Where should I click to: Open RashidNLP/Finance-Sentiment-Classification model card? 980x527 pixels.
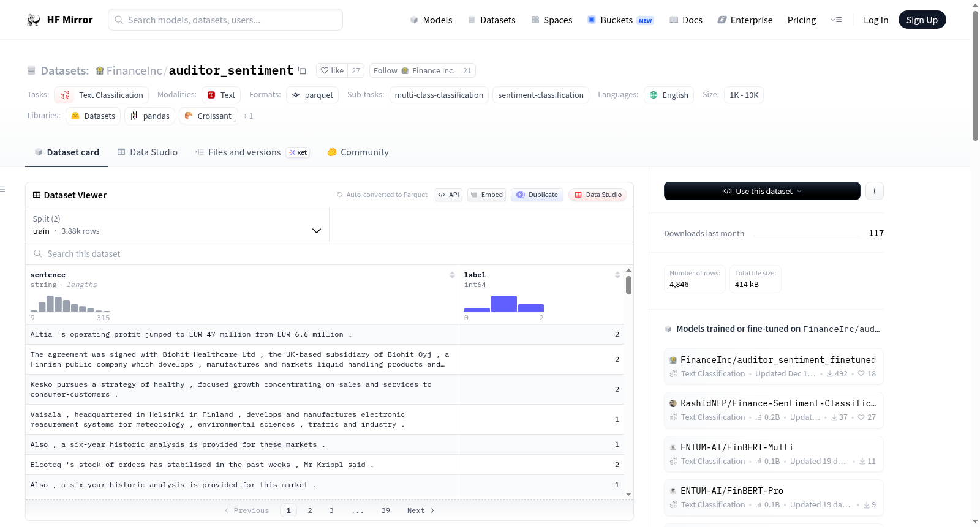coord(774,410)
